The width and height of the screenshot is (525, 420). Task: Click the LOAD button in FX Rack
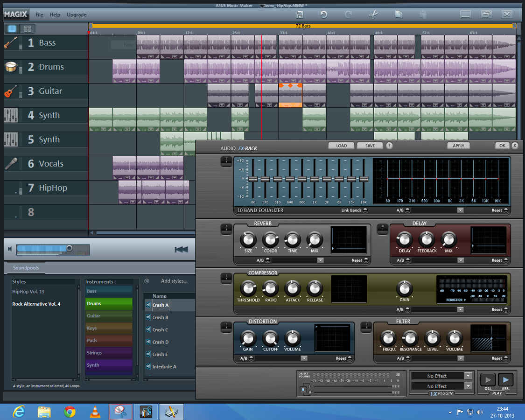341,146
